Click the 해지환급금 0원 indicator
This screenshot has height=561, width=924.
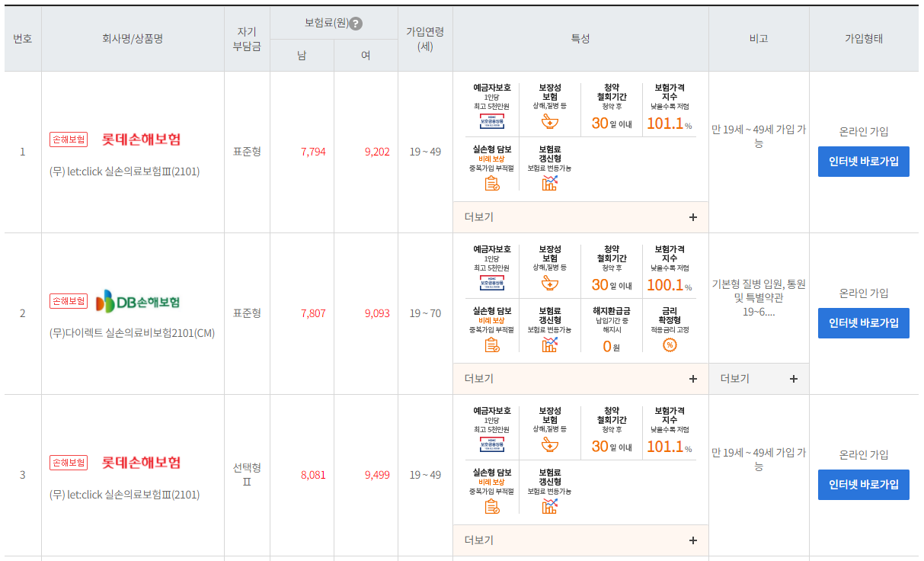pyautogui.click(x=612, y=347)
